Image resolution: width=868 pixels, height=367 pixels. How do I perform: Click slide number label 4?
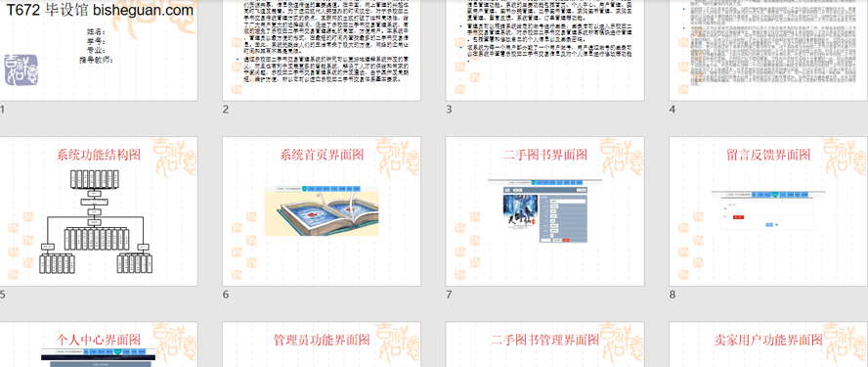click(x=673, y=110)
